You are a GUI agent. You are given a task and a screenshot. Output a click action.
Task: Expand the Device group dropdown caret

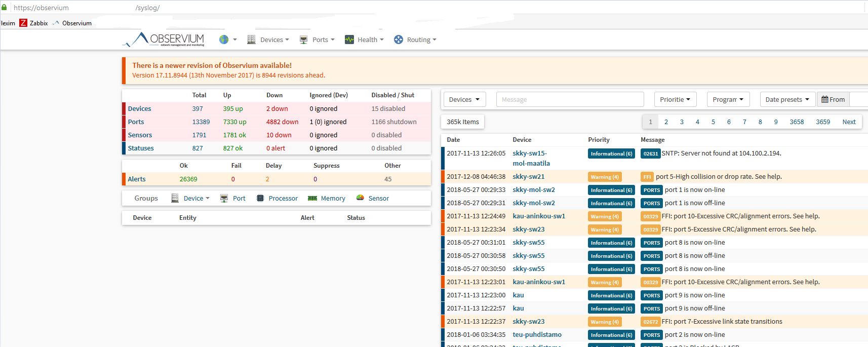[x=208, y=198]
